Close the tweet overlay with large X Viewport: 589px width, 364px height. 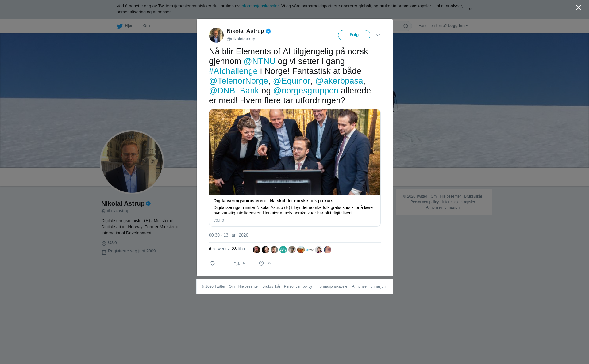579,8
